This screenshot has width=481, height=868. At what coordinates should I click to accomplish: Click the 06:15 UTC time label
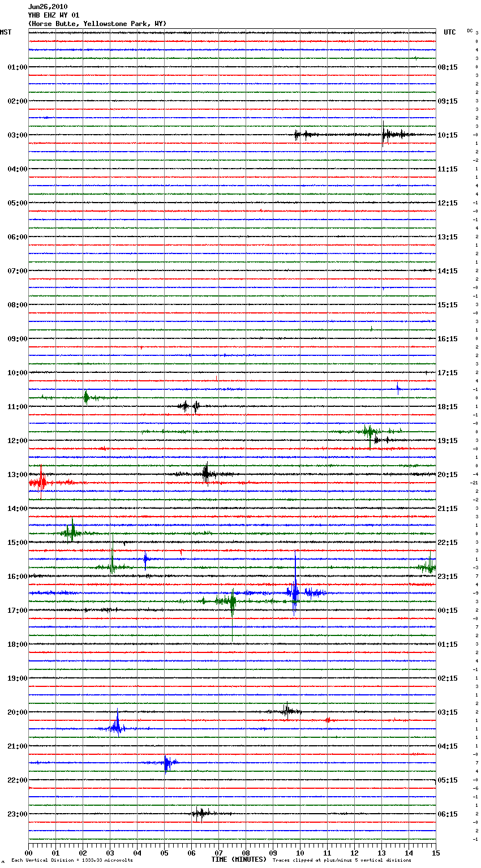click(448, 814)
